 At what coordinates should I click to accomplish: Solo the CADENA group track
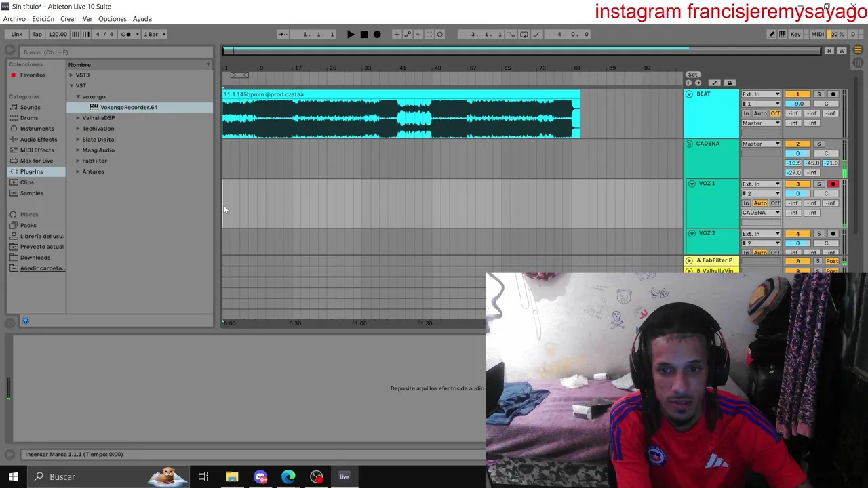pos(818,144)
